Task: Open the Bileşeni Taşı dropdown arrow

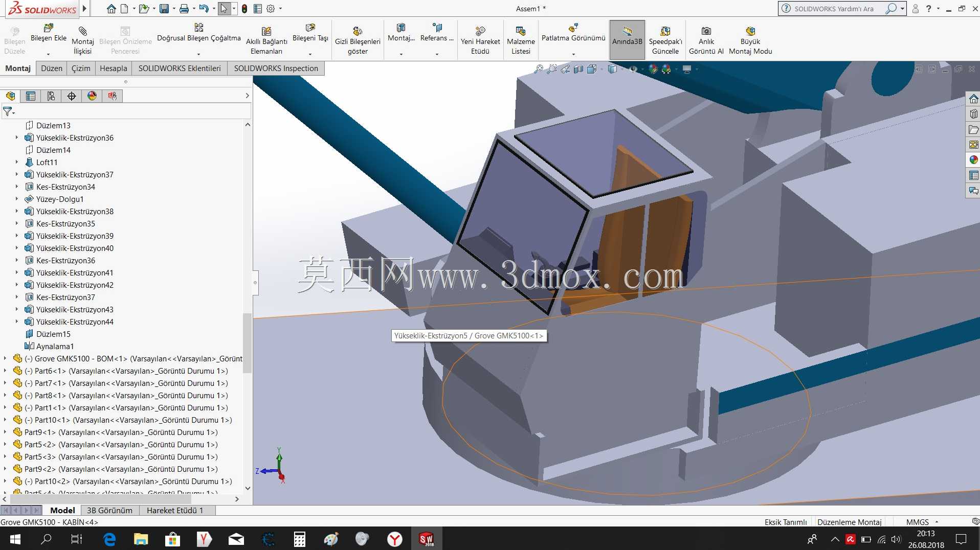Action: coord(310,54)
